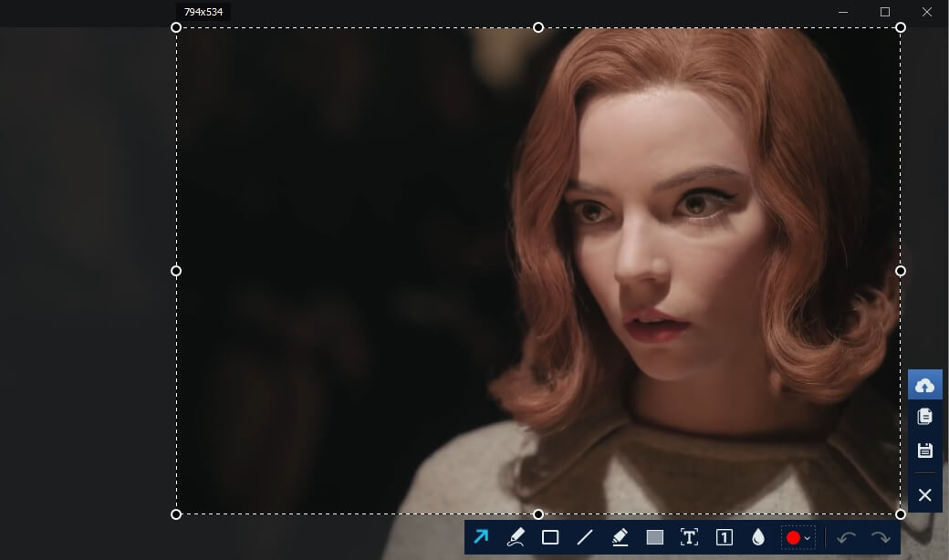Image resolution: width=949 pixels, height=560 pixels.
Task: Click the 794x534 selection size label
Action: click(x=203, y=12)
